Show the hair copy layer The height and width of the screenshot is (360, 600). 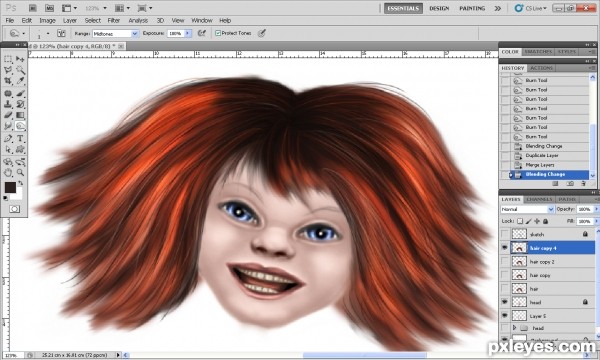[x=505, y=275]
